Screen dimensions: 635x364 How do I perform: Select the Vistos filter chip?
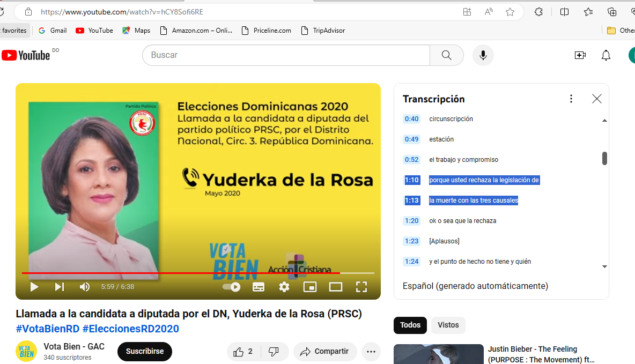[x=448, y=325]
